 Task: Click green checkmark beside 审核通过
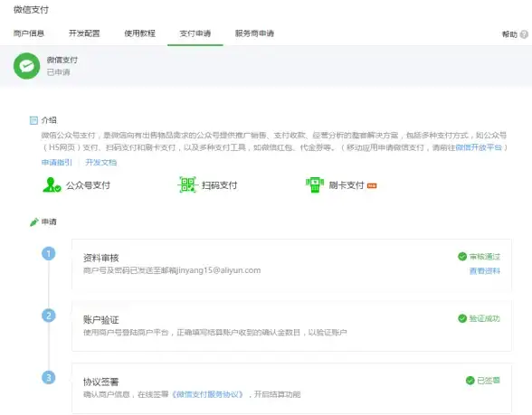coord(462,257)
